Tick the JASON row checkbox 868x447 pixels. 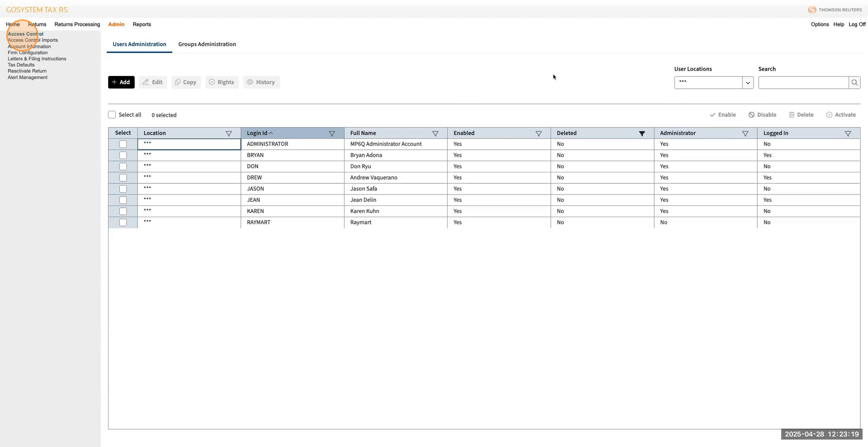(x=123, y=189)
